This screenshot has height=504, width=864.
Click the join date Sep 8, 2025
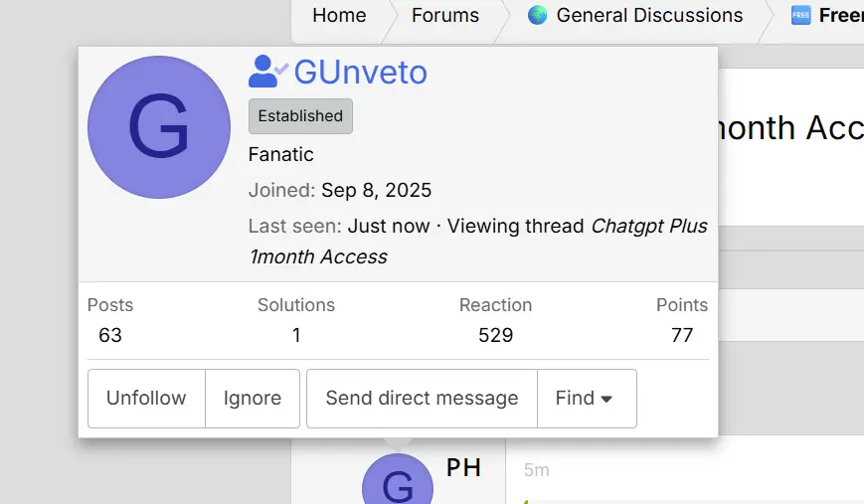coord(377,191)
